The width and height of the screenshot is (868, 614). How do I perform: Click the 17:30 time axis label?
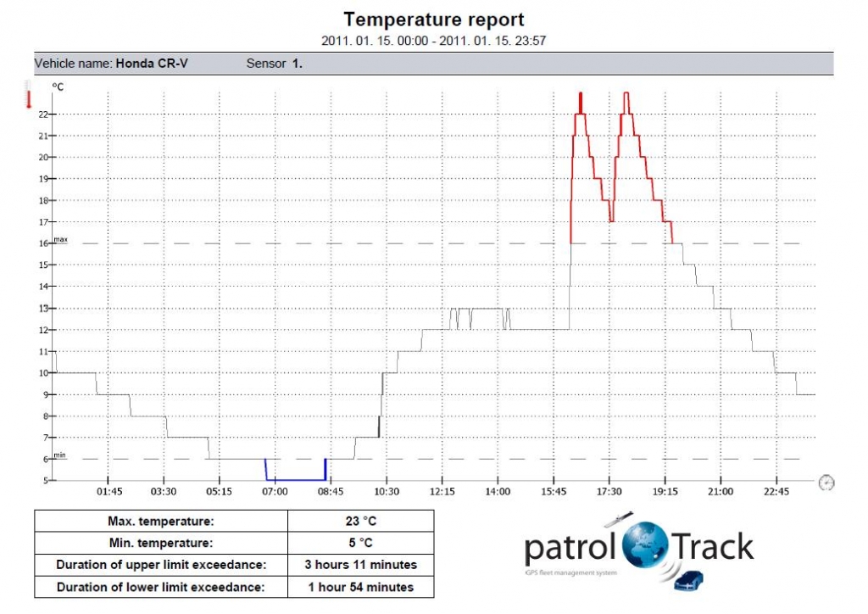(609, 492)
